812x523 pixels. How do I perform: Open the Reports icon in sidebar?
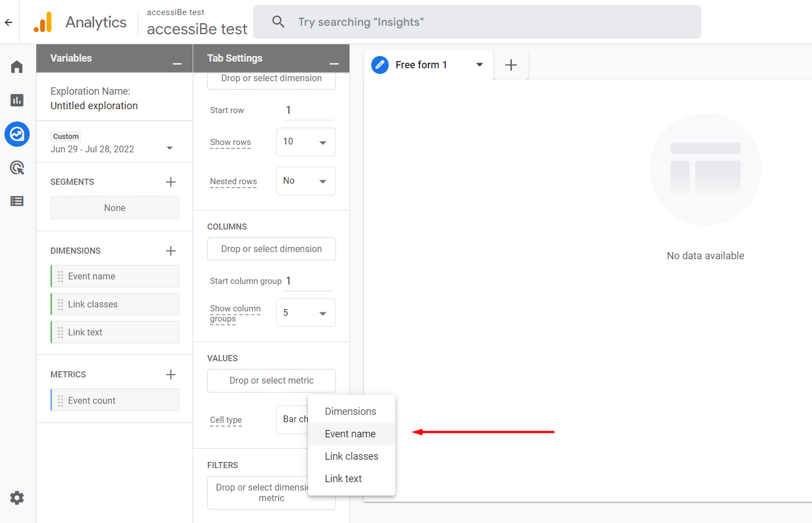click(17, 100)
